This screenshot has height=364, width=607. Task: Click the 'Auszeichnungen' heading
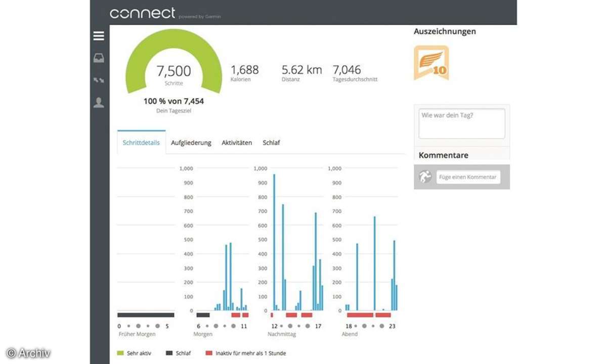coord(445,31)
